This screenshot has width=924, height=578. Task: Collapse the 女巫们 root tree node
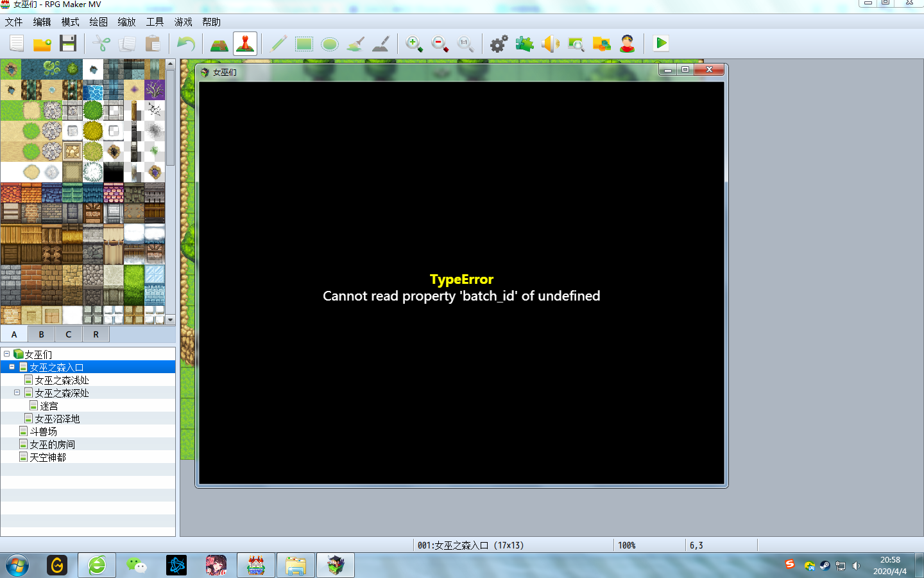pos(6,354)
